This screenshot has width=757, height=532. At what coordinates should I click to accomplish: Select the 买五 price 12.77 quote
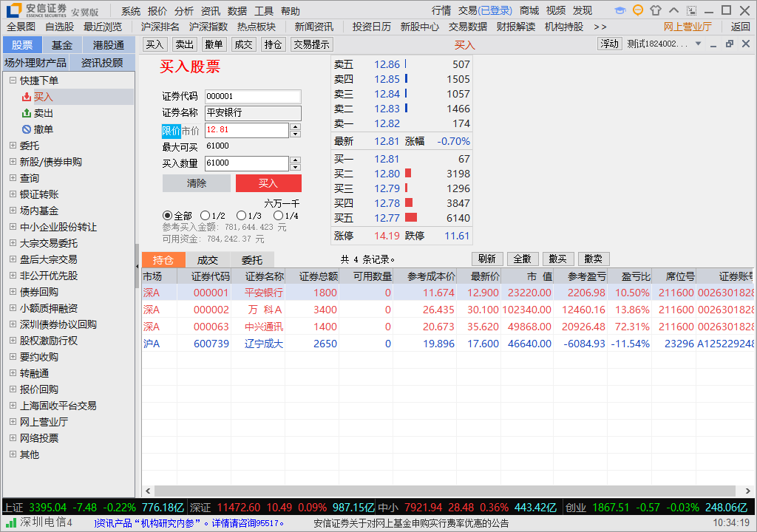pos(387,218)
